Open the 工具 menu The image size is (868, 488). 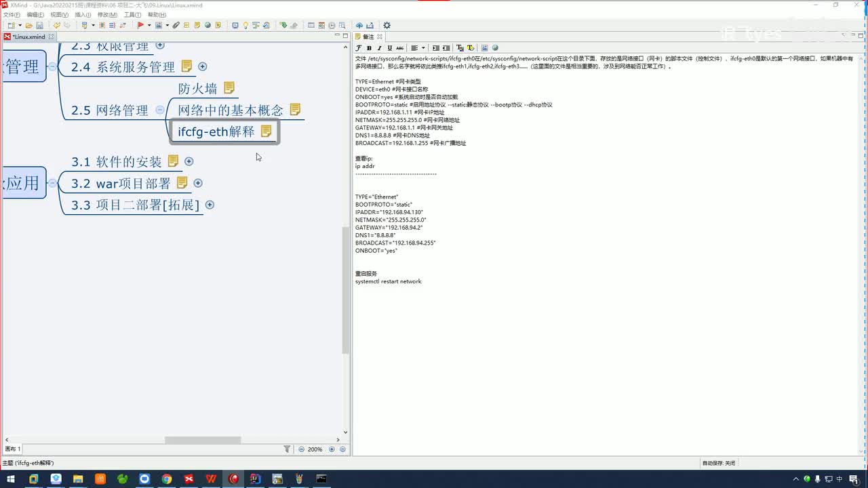[132, 15]
